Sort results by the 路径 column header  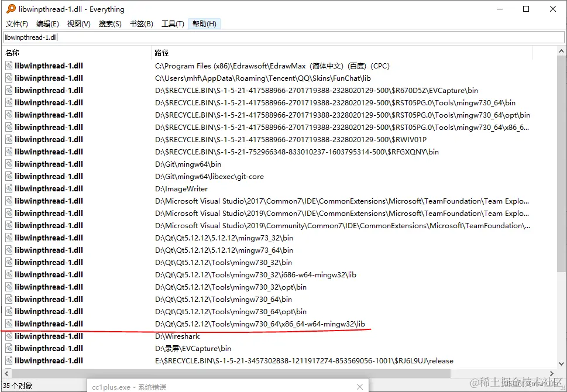point(341,53)
